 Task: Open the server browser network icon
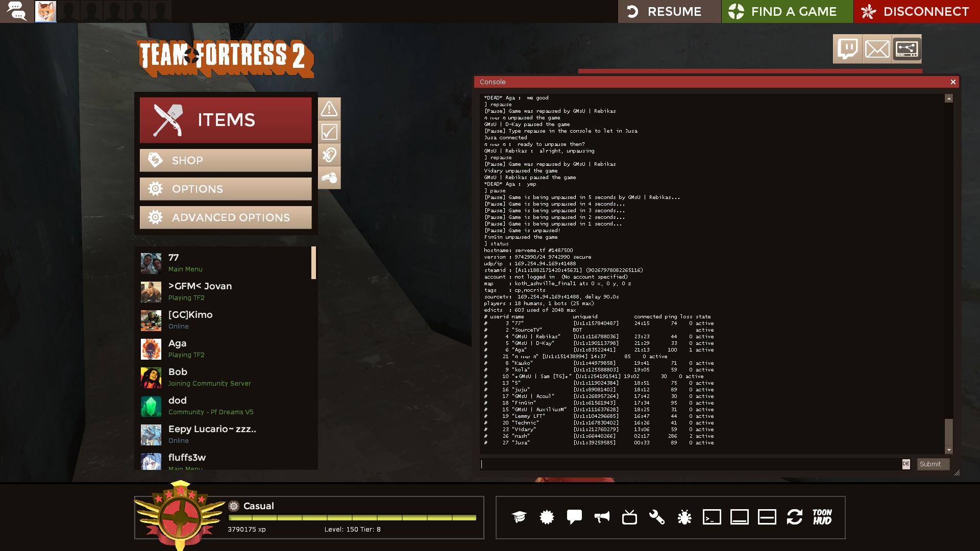(x=907, y=49)
